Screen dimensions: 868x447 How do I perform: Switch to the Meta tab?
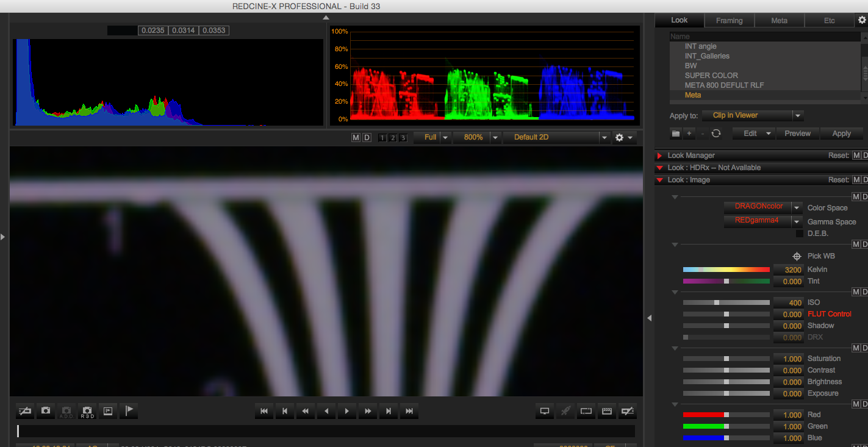pyautogui.click(x=780, y=20)
